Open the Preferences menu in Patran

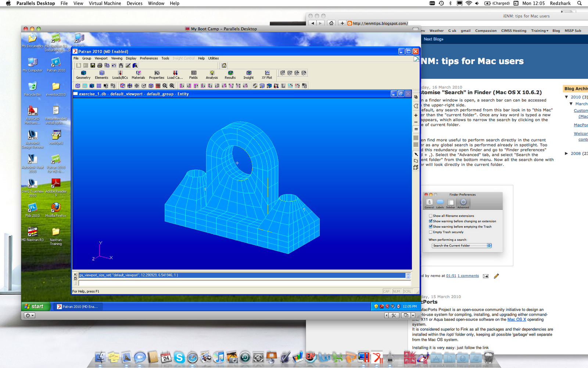[x=149, y=58]
